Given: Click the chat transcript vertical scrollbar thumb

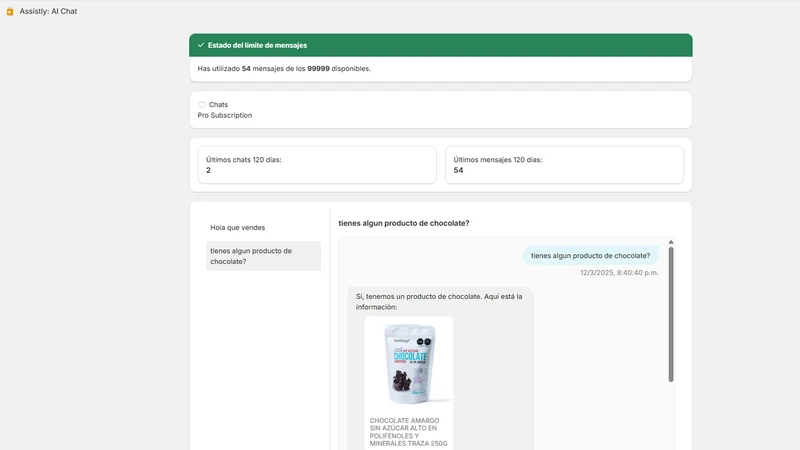Looking at the screenshot, I should (x=671, y=314).
